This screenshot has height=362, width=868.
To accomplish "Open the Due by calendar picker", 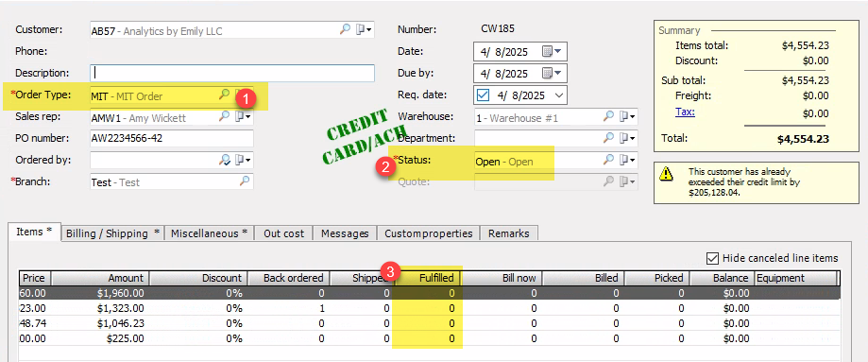I will coord(552,73).
